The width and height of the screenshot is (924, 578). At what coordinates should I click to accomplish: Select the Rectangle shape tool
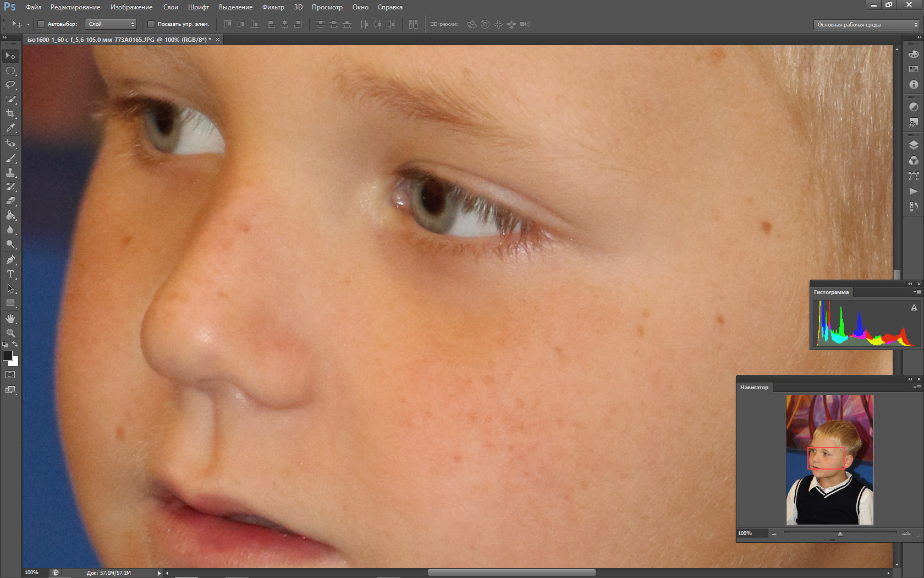[10, 303]
